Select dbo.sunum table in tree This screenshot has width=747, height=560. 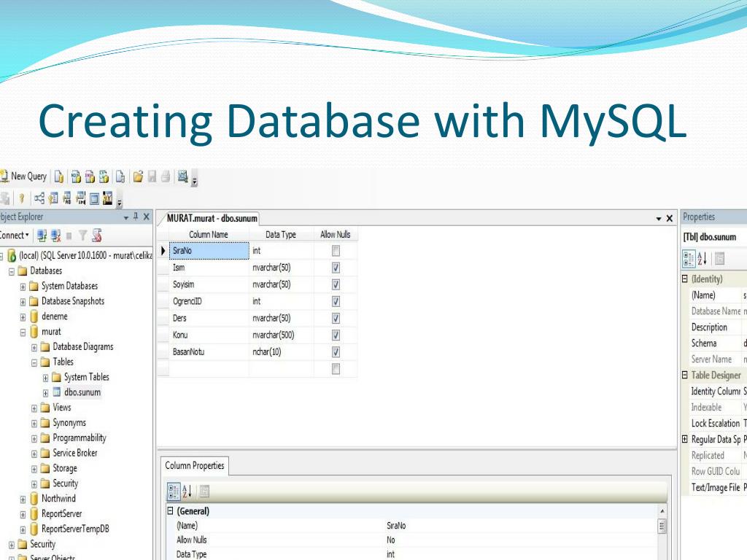point(82,392)
